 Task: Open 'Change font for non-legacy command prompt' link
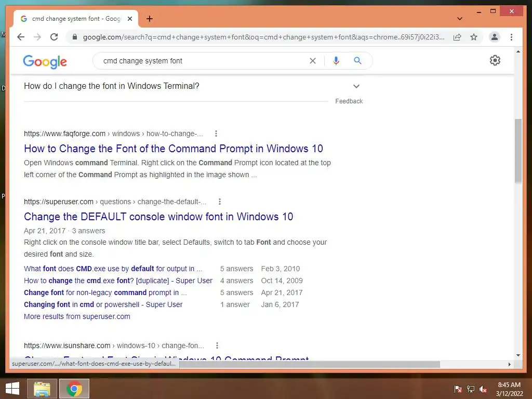105,292
